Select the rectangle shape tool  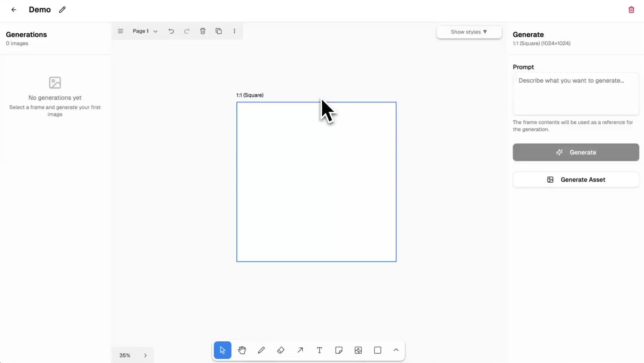tap(378, 350)
